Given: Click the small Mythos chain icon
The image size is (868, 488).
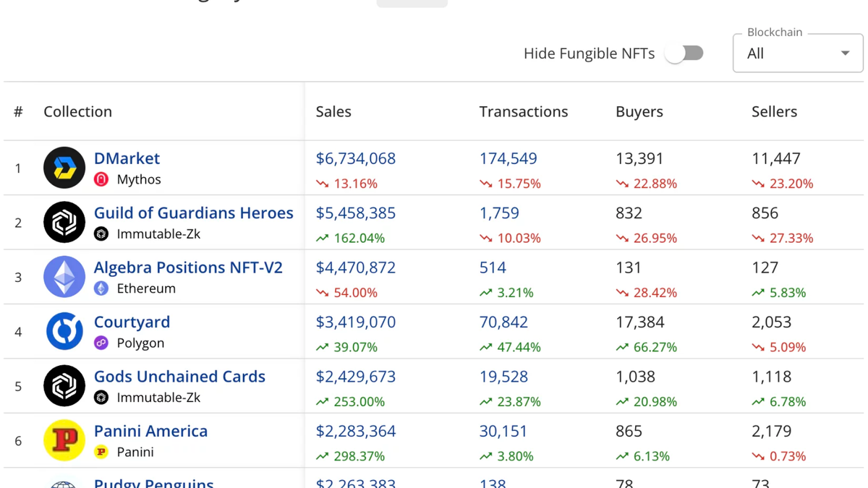Looking at the screenshot, I should 101,179.
